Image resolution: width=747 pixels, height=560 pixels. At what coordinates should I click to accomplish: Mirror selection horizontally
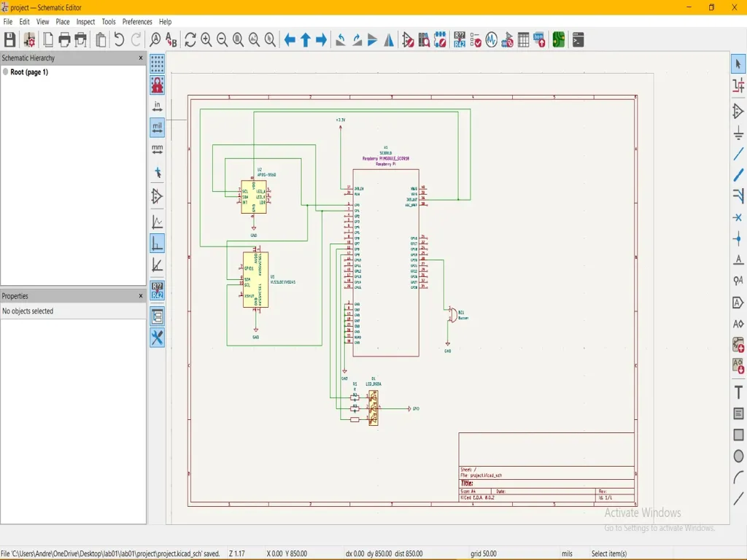pos(389,40)
